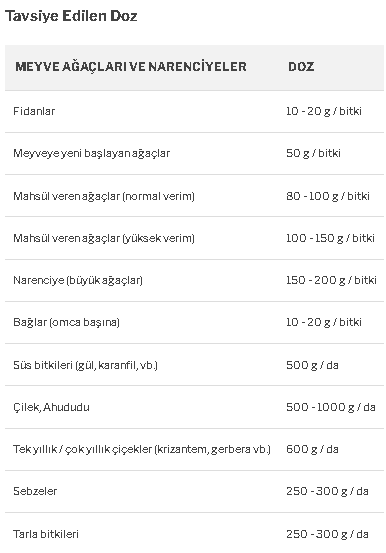Click the 500 - 1000 g / da value
Viewport: 386px width, 553px height.
point(331,407)
